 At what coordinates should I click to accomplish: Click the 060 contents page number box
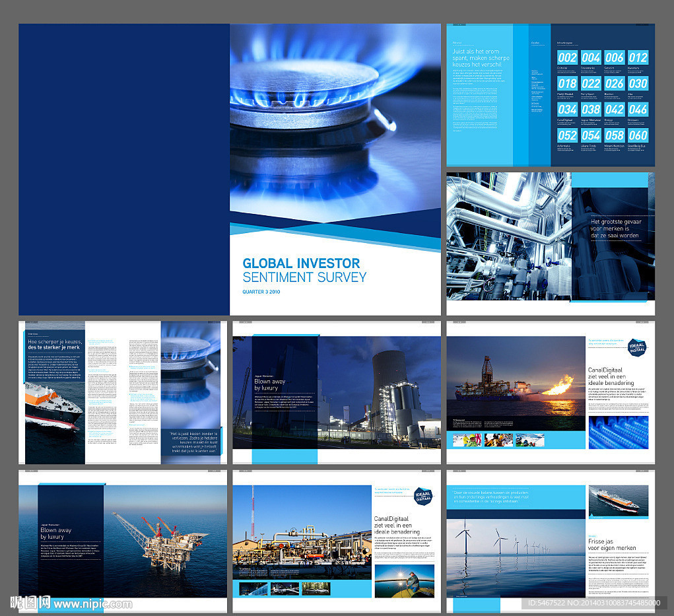[638, 135]
